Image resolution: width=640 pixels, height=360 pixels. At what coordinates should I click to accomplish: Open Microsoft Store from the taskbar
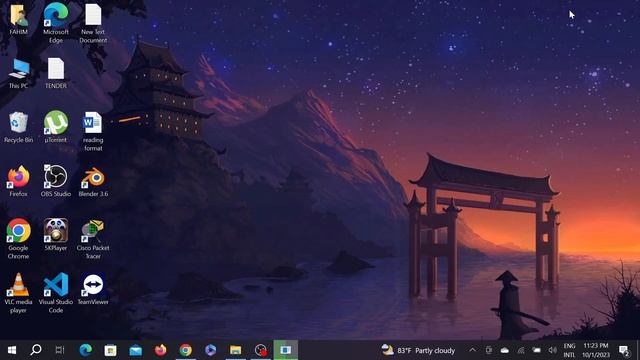[x=111, y=350]
